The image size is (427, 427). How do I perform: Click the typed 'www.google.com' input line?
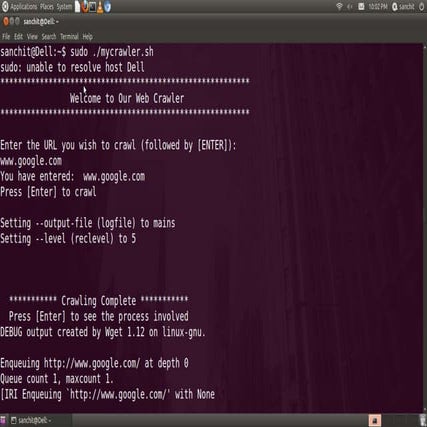tap(31, 161)
